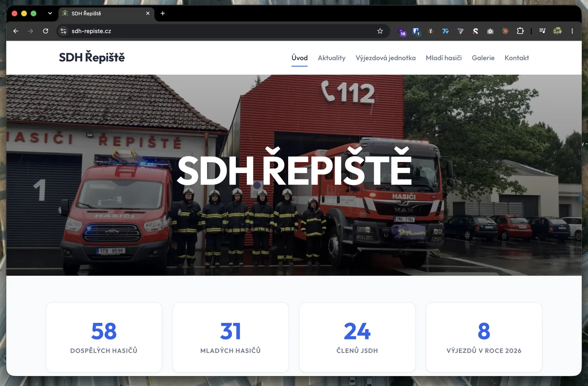
Task: Bookmark this page with the star icon
Action: [380, 31]
